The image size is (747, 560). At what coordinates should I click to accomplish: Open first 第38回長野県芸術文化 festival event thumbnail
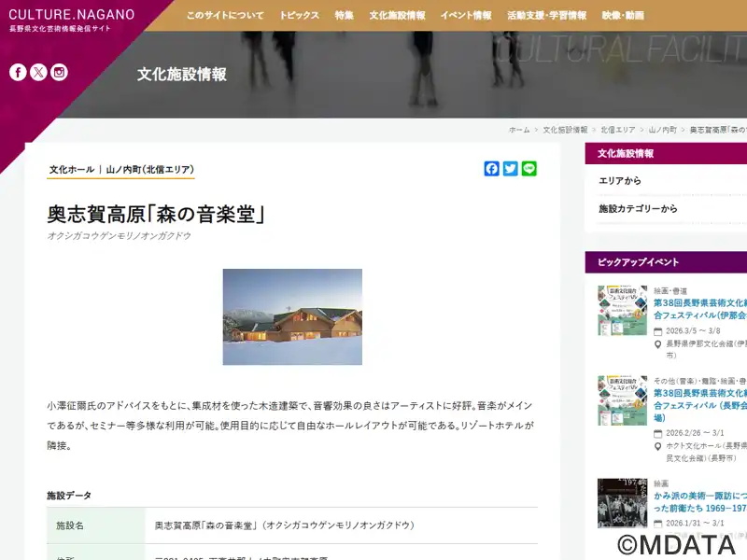tap(622, 311)
